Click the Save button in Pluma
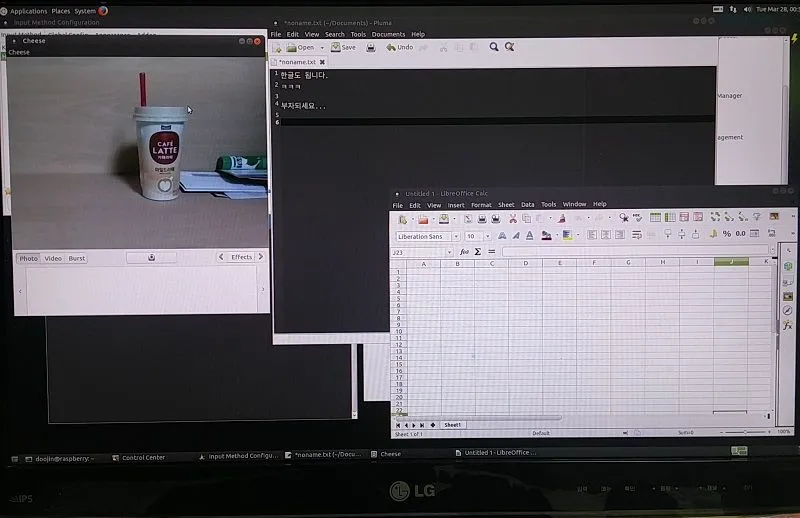Viewport: 800px width, 518px height. pos(343,47)
